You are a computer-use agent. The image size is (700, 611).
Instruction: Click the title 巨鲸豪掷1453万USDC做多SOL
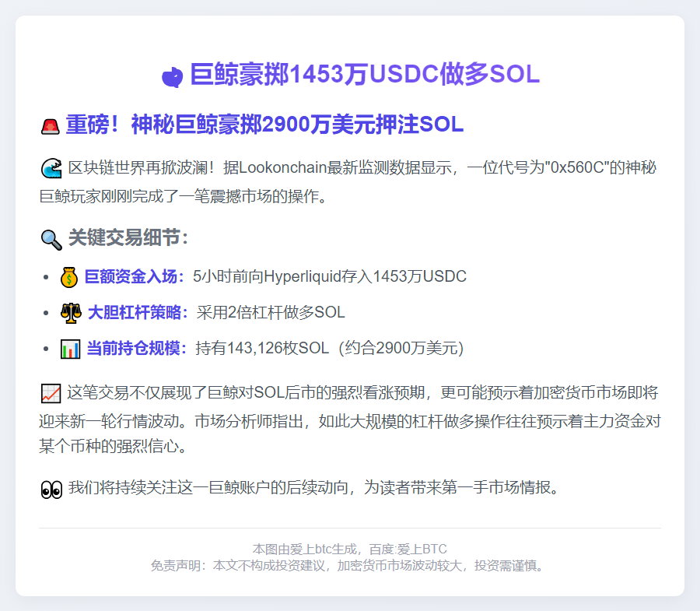[363, 74]
